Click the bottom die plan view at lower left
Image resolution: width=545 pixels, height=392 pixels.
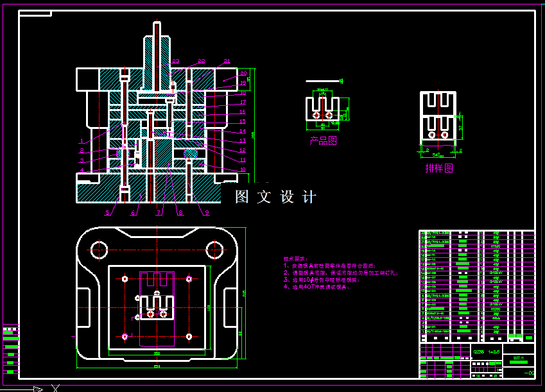tap(157, 295)
